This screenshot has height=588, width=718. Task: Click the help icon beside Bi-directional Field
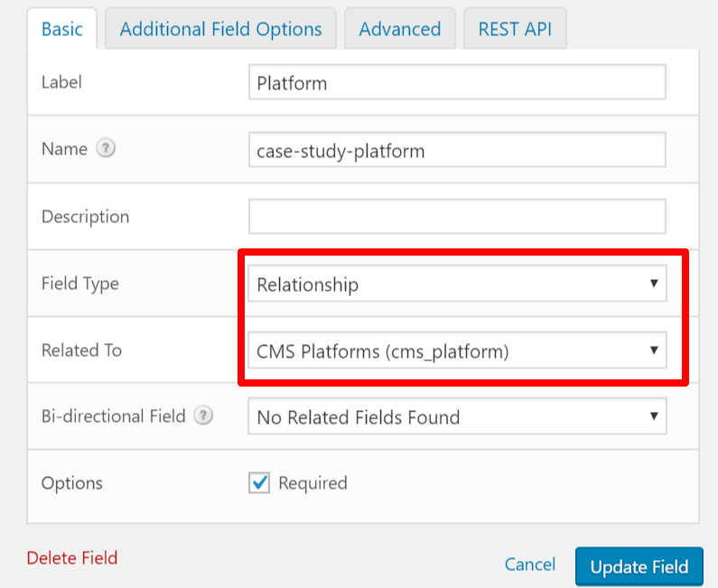tap(203, 415)
